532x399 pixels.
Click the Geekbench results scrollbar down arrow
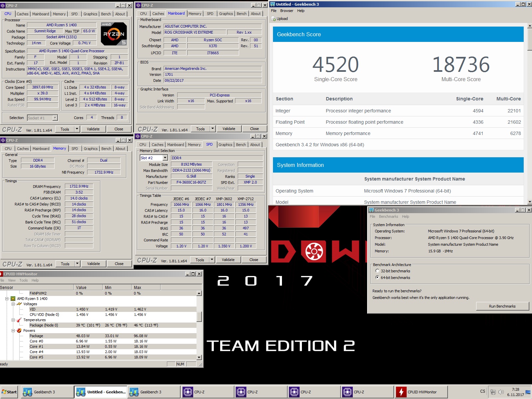[529, 202]
